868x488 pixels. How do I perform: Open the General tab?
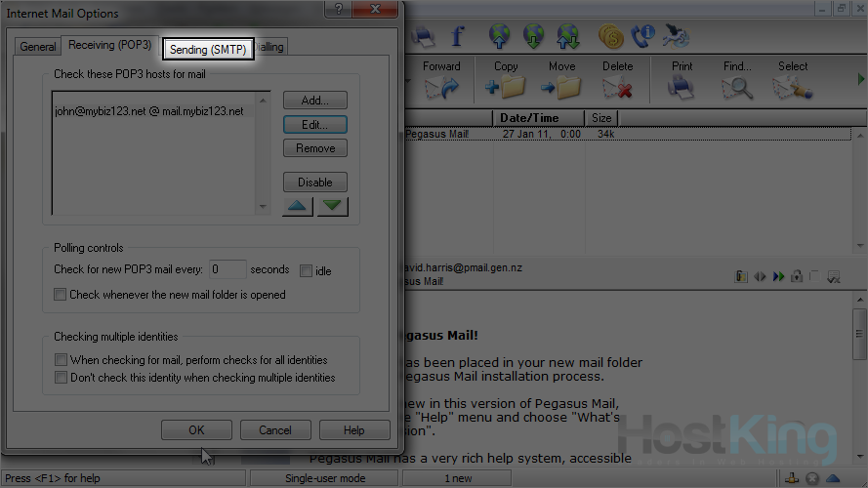pos(38,47)
